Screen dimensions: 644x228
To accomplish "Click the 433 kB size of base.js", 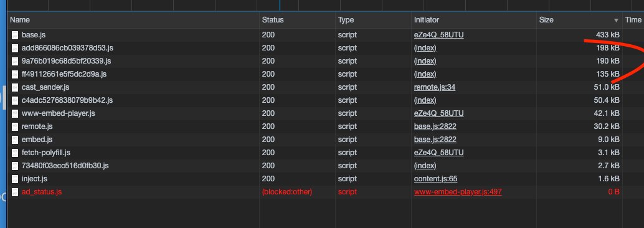I will (x=607, y=35).
